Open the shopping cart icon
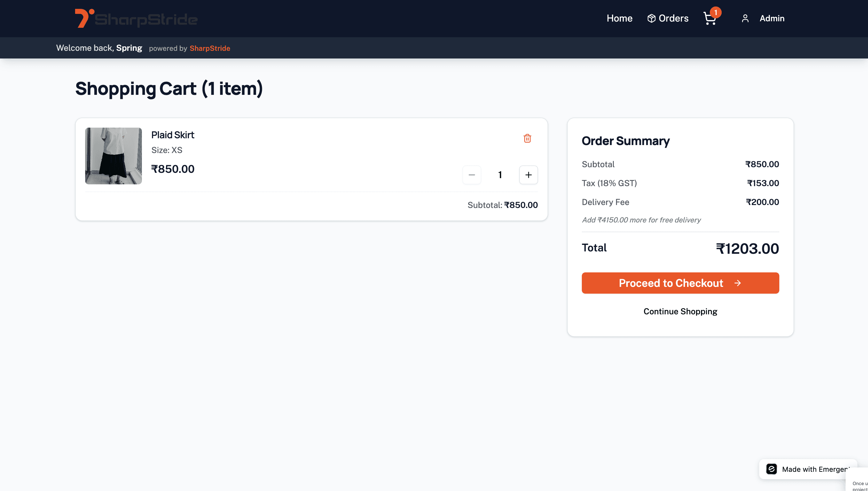 click(x=709, y=19)
